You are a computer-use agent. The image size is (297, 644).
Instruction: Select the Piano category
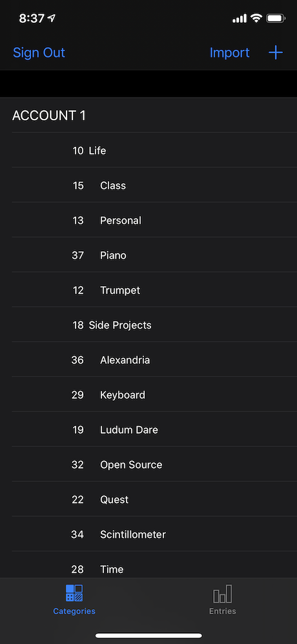154,255
